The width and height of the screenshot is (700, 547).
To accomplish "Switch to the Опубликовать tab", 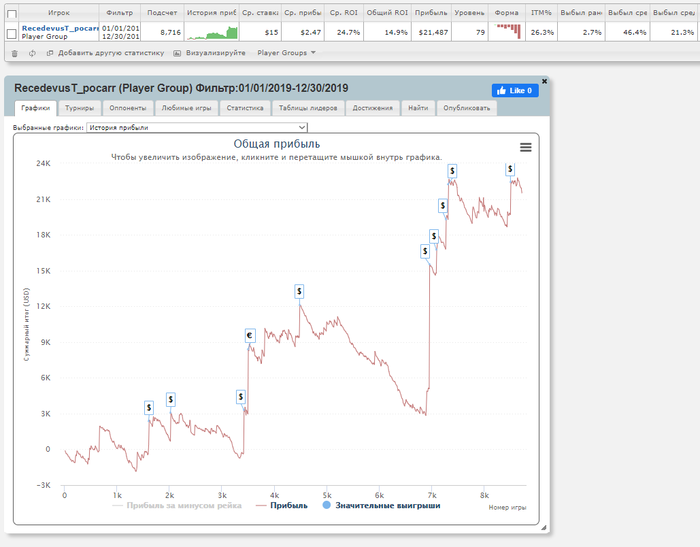I will coord(467,108).
